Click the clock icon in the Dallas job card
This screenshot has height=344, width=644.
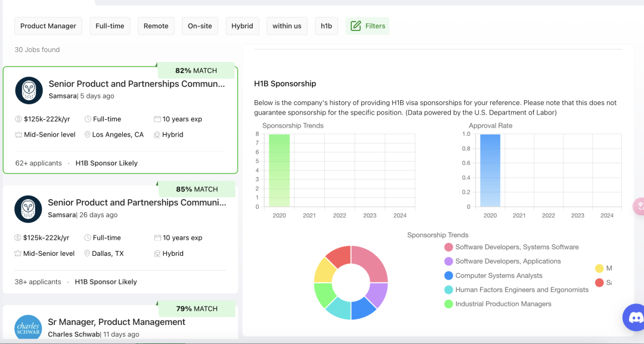[x=88, y=238]
